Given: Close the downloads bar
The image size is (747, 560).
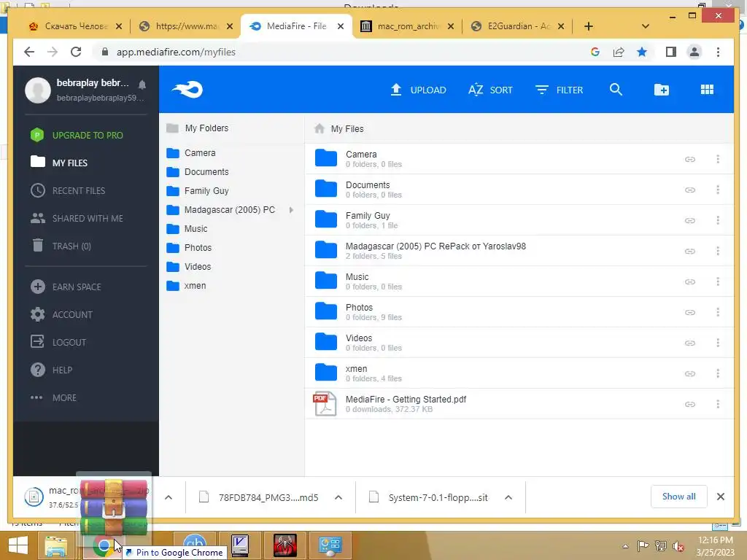Looking at the screenshot, I should tap(720, 497).
